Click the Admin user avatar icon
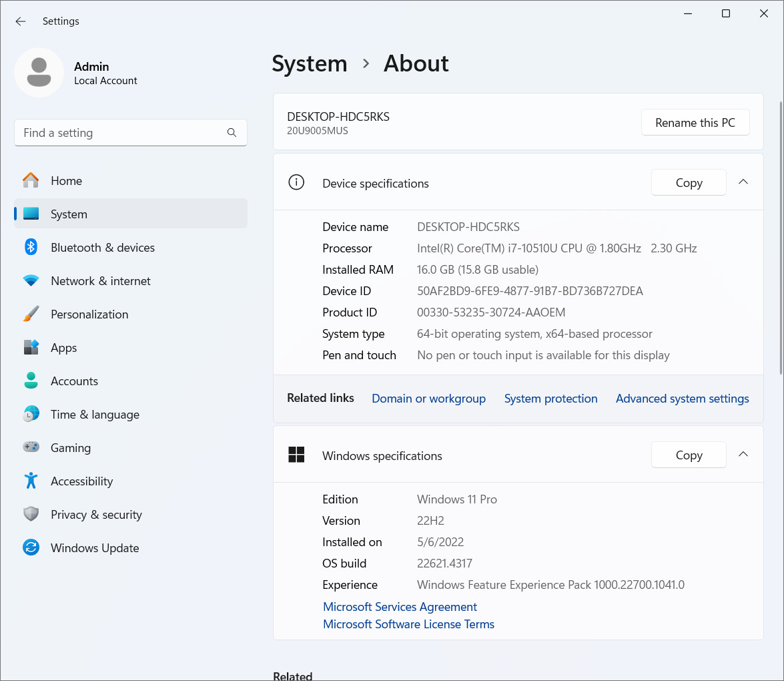784x681 pixels. tap(39, 73)
